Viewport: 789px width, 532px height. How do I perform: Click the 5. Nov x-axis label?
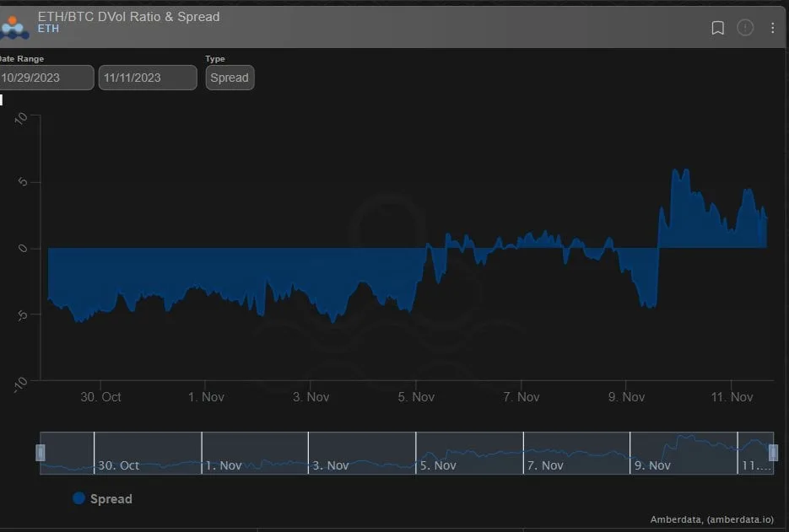(416, 397)
